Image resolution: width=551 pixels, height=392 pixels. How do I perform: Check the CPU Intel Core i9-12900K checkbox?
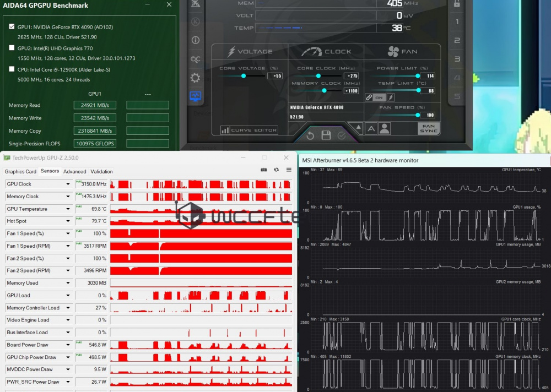(12, 69)
